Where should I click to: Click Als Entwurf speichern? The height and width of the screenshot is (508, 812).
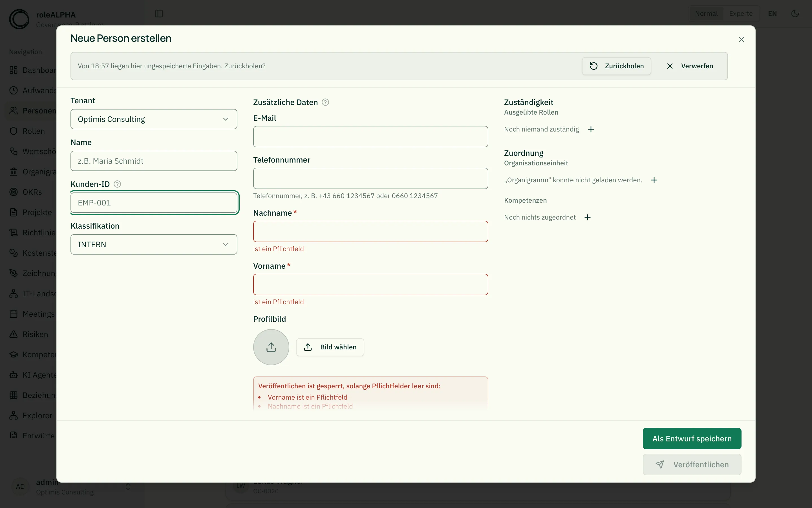coord(692,439)
